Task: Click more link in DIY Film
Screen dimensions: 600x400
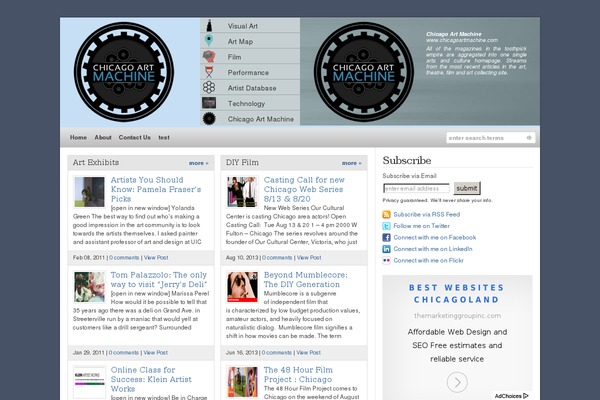Action: [x=352, y=163]
